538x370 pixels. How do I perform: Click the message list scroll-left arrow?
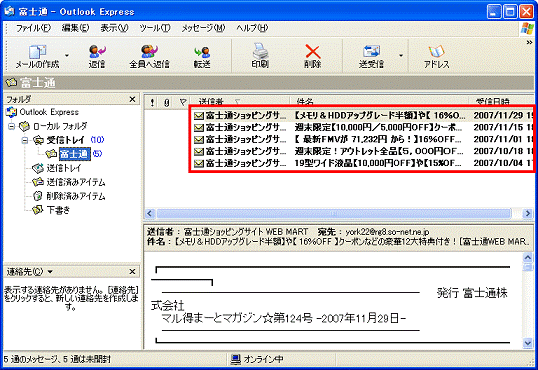tap(149, 213)
